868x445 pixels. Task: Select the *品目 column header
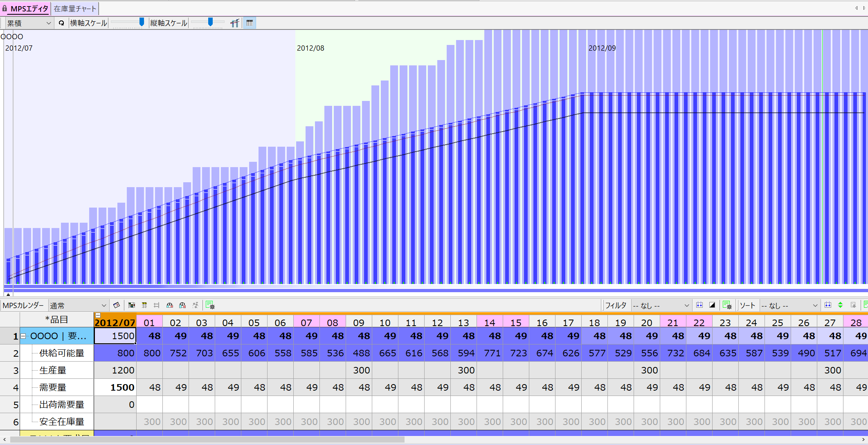point(57,320)
